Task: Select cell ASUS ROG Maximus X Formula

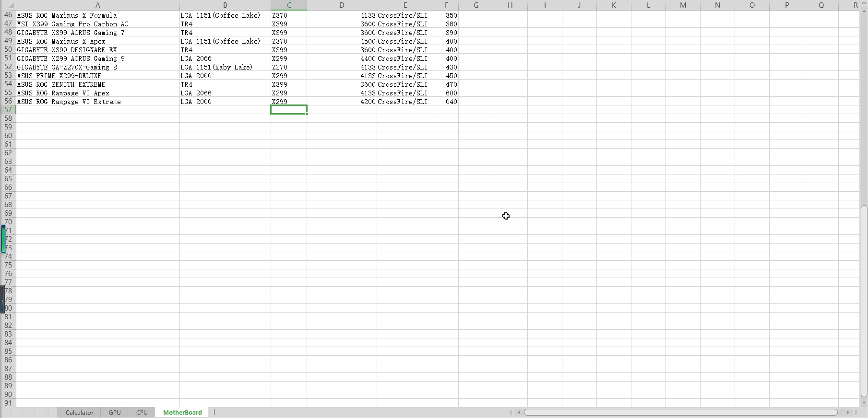Action: click(98, 15)
